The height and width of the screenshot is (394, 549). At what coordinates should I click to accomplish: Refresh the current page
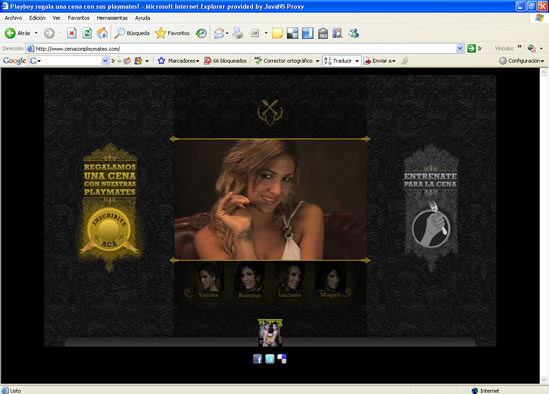coord(87,33)
